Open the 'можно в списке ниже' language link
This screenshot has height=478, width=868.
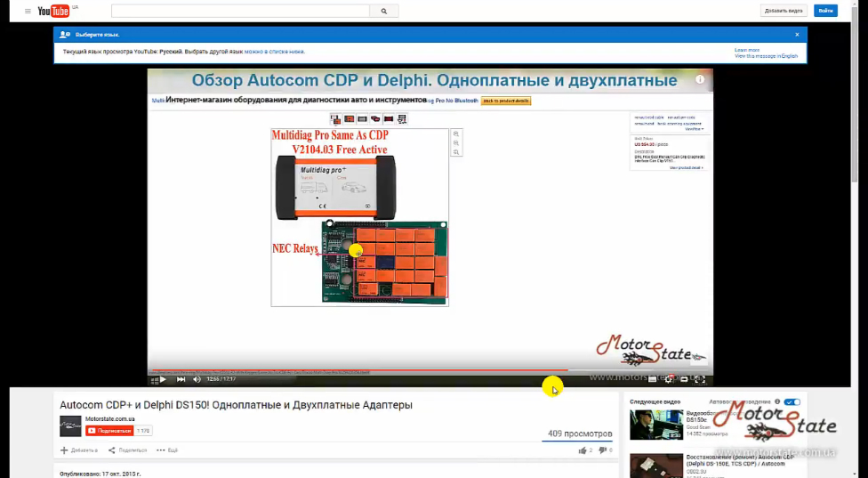pos(275,52)
